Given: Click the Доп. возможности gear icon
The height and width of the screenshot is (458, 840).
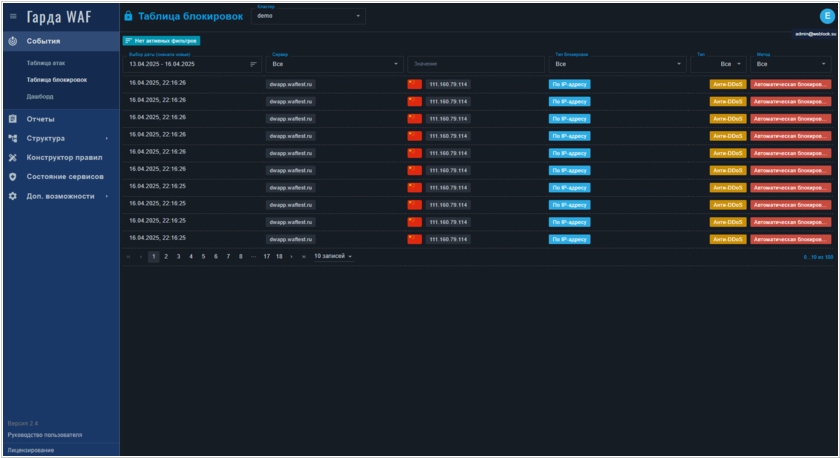Looking at the screenshot, I should (13, 196).
